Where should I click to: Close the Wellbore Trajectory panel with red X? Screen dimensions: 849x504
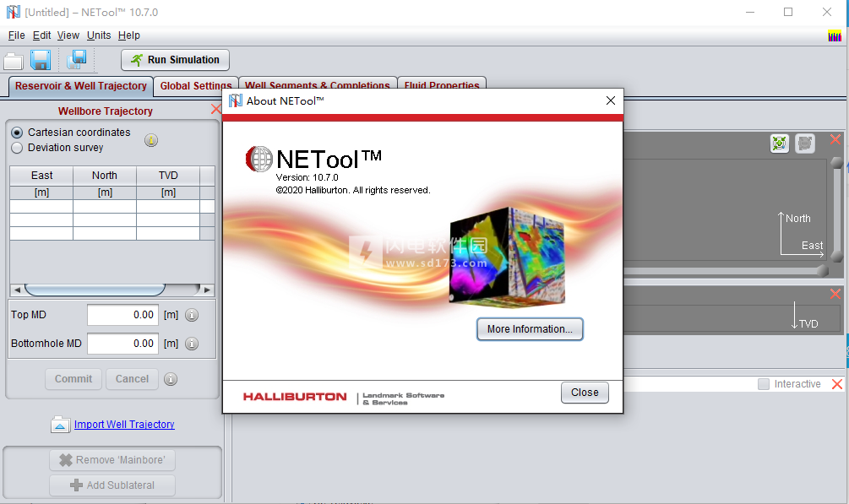(215, 110)
